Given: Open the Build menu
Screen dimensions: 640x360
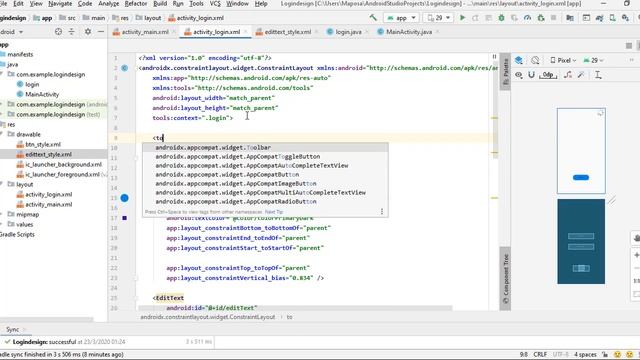Looking at the screenshot, I should (x=160, y=4).
